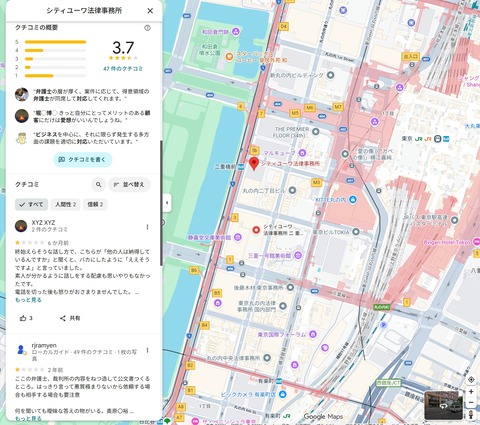Search reviews with the magnifier icon
The width and height of the screenshot is (480, 425).
[99, 184]
